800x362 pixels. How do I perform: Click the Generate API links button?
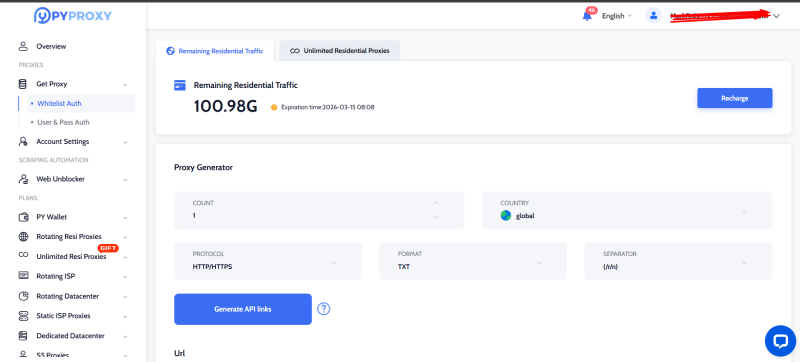point(243,309)
